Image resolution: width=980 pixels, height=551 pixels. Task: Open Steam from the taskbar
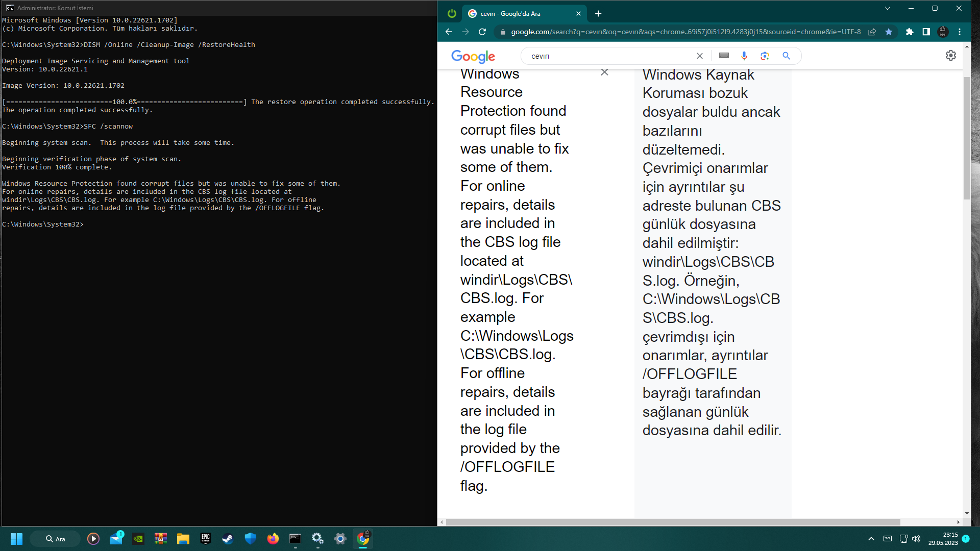[228, 539]
